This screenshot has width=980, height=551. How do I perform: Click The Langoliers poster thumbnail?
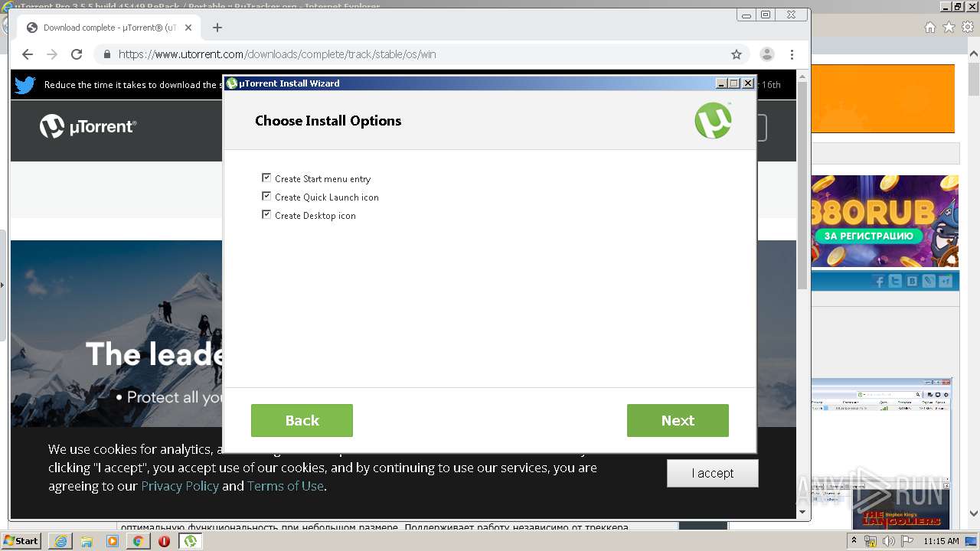pyautogui.click(x=901, y=510)
